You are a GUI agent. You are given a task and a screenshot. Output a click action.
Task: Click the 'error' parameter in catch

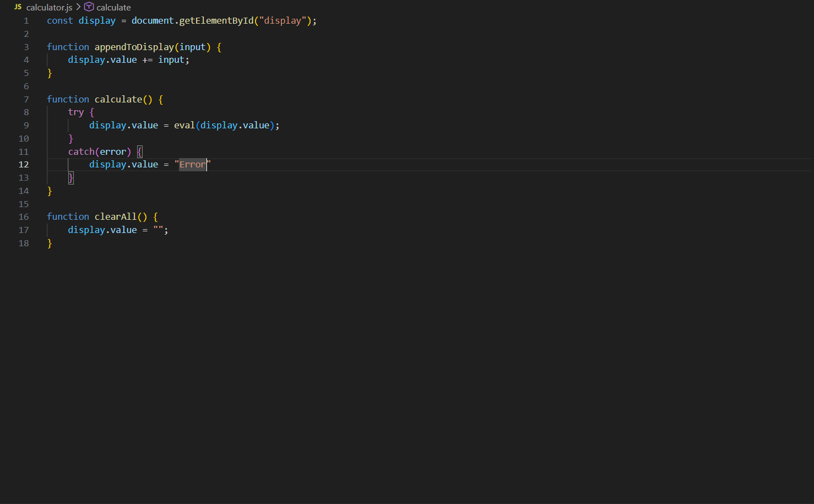click(x=113, y=152)
